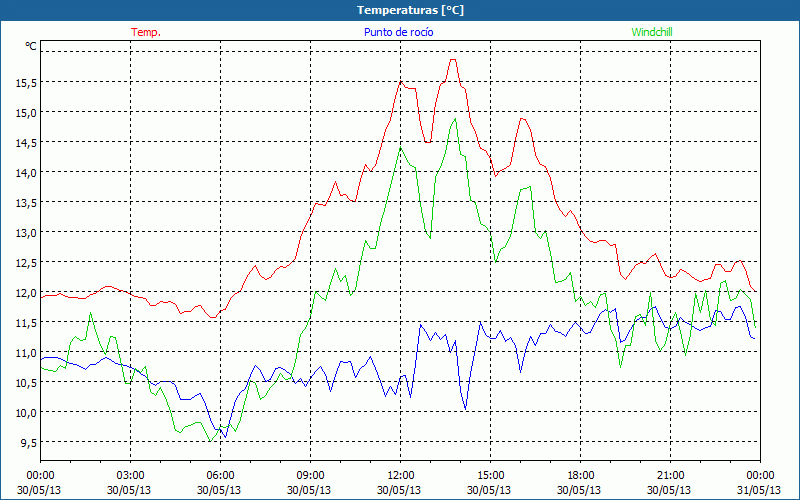
Task: Click the 15,5 y-axis value
Action: pos(27,83)
